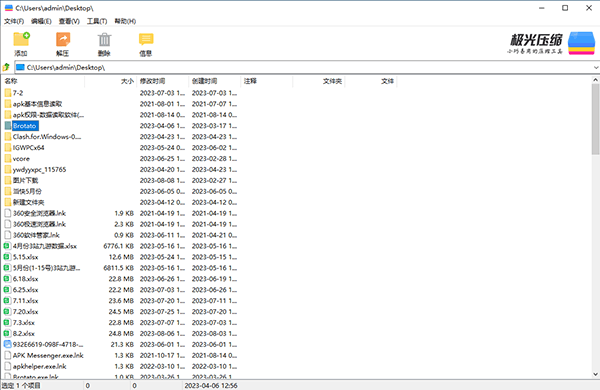Select the 游侠5月份 folder name
This screenshot has height=390, width=600.
coord(27,191)
